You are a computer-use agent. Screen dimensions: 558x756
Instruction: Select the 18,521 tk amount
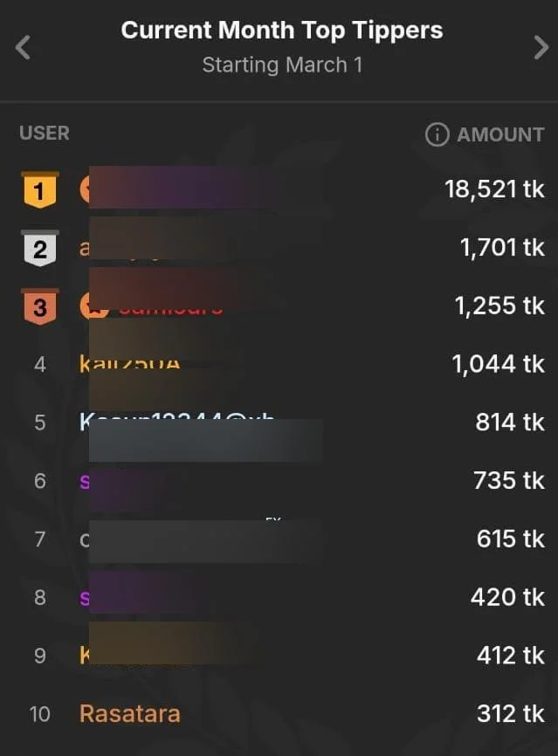coord(494,189)
